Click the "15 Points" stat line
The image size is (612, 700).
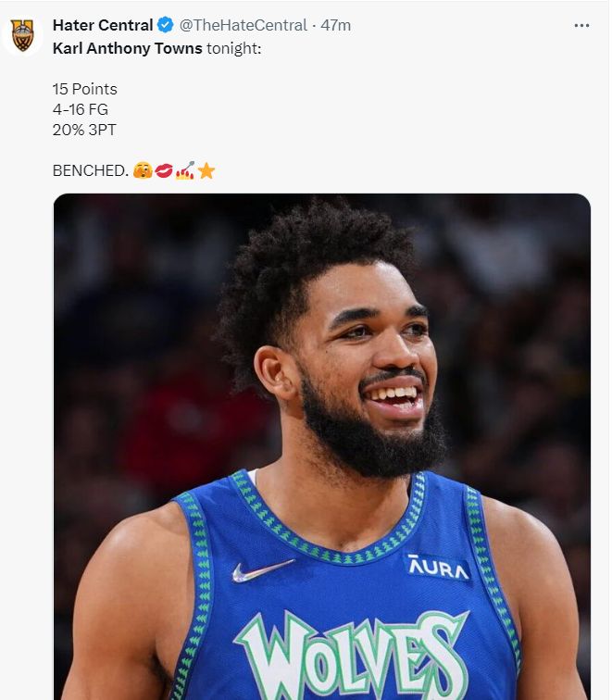[x=85, y=90]
